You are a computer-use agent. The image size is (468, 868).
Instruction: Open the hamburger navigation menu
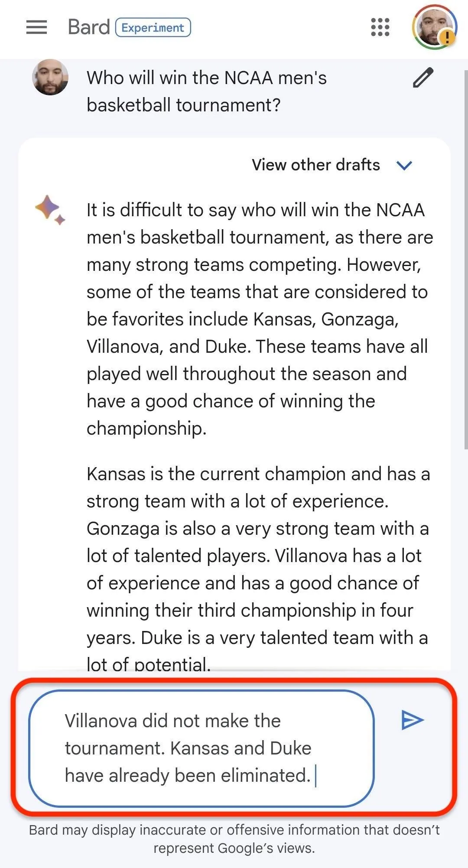click(36, 27)
